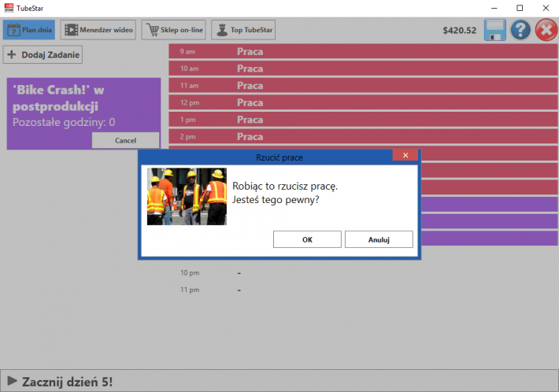
Task: Click the Dodaj Zadanie button
Action: pyautogui.click(x=43, y=54)
